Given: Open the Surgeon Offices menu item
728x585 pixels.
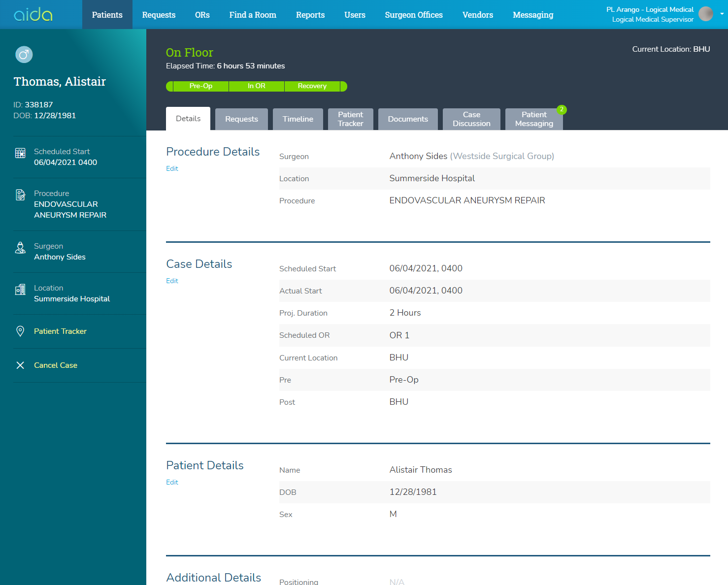Looking at the screenshot, I should [414, 15].
